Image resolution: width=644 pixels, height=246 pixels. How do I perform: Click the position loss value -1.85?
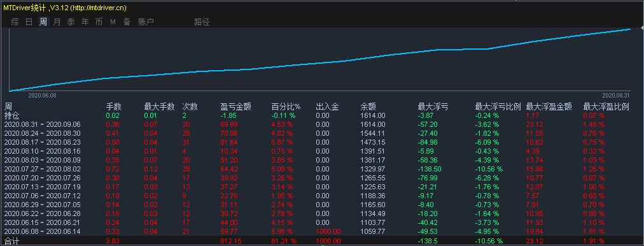[228, 115]
